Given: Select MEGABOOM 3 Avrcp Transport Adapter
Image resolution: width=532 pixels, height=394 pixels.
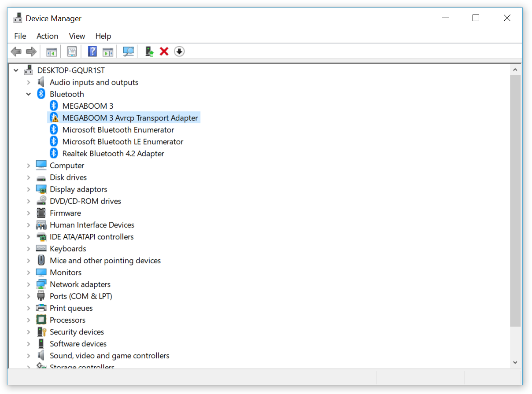Looking at the screenshot, I should tap(130, 118).
